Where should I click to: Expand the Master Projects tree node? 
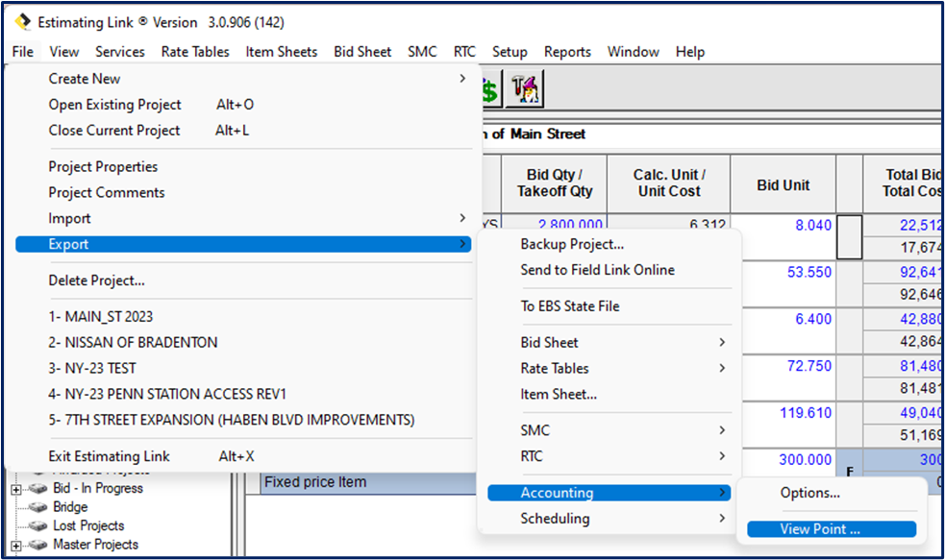[x=16, y=546]
